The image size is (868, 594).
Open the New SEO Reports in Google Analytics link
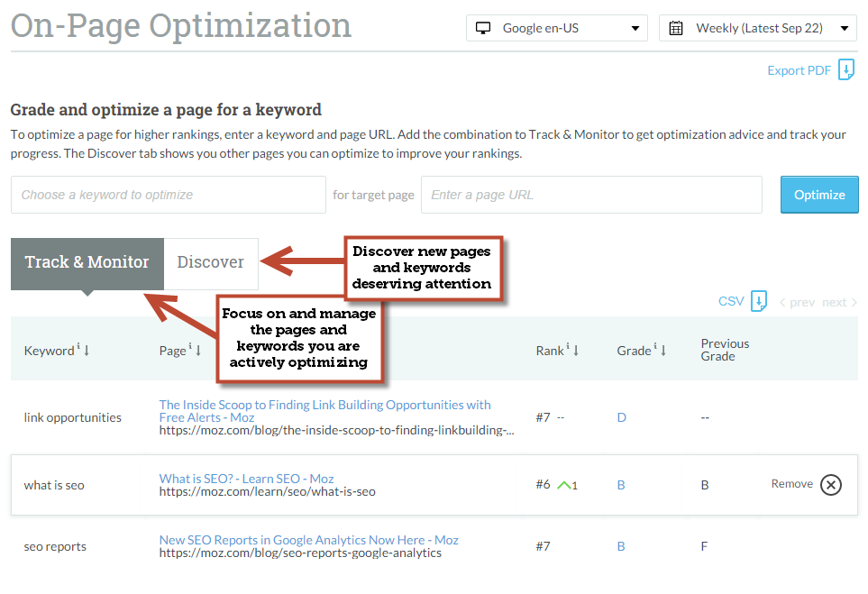pos(308,540)
